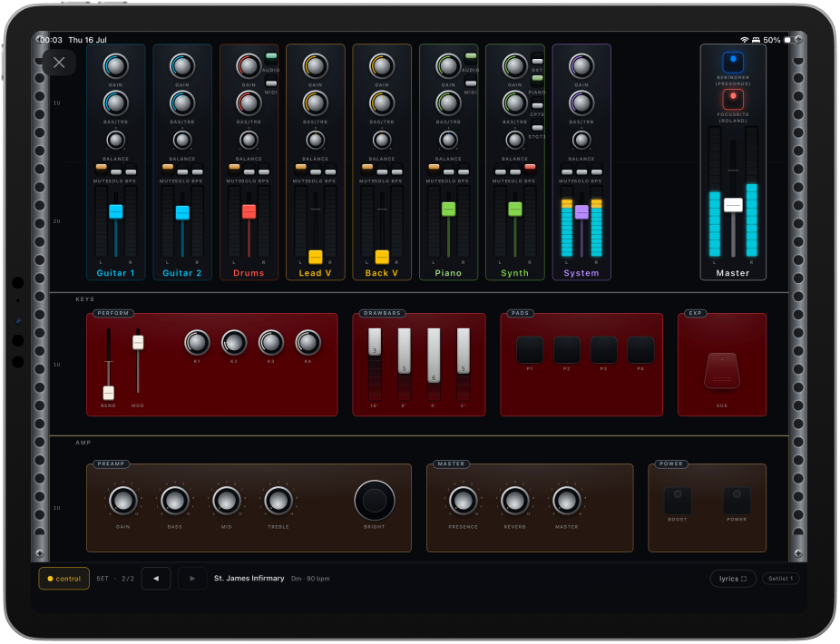Screen dimensions: 840x644
Task: Click the K3 knob in PERFORM
Action: pyautogui.click(x=271, y=342)
